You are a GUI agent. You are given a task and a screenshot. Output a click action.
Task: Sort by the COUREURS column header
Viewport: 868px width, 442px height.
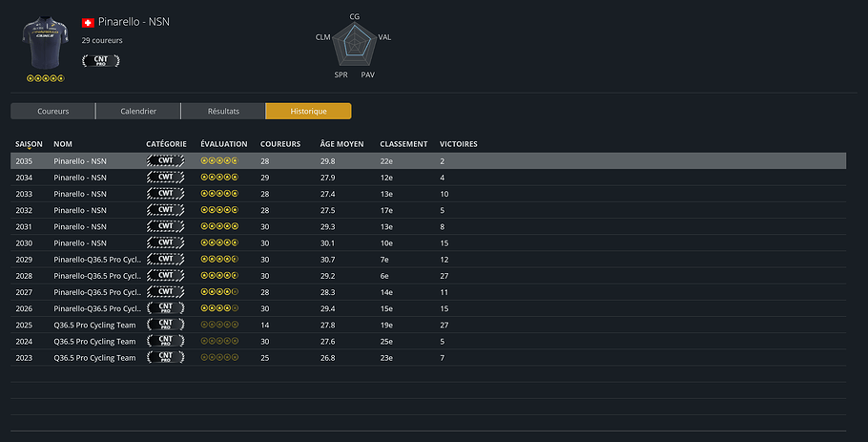point(280,144)
